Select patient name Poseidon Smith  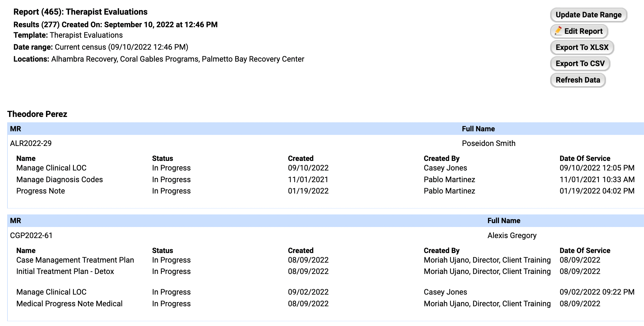point(489,143)
